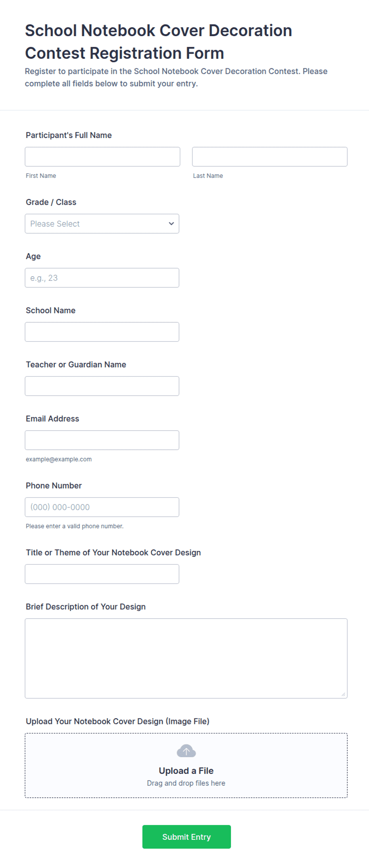Click the Drag and drop files area
The image size is (369, 868).
point(186,766)
